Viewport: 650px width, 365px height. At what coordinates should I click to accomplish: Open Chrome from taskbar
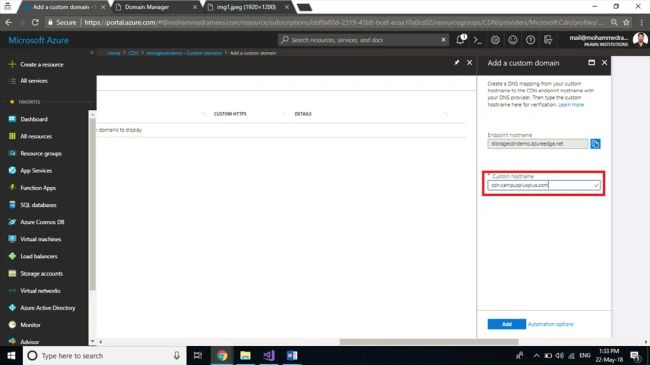[x=222, y=355]
